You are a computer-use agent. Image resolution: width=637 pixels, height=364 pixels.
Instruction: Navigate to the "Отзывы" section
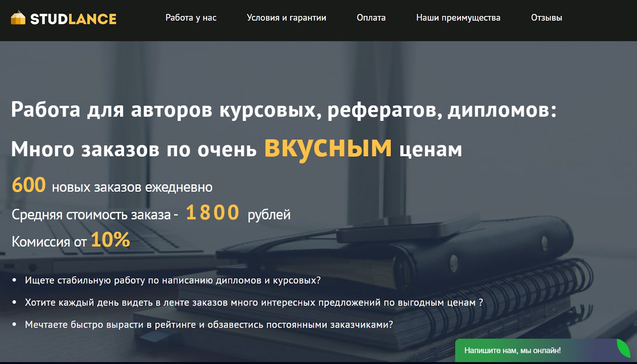[x=547, y=18]
